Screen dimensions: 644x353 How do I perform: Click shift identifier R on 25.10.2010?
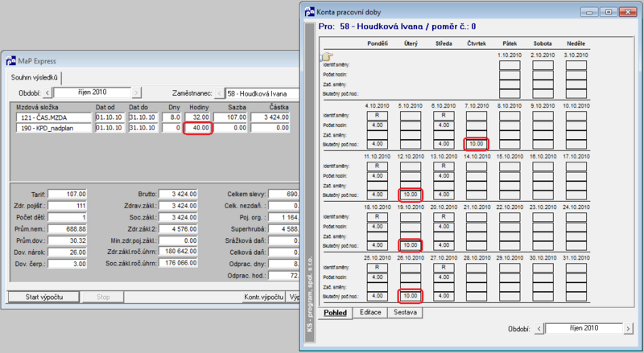(x=377, y=268)
